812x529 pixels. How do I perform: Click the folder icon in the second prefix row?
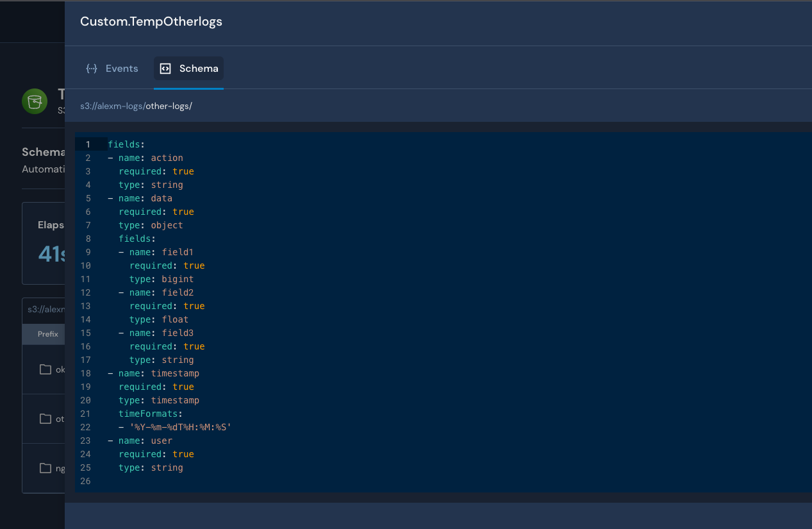point(46,419)
